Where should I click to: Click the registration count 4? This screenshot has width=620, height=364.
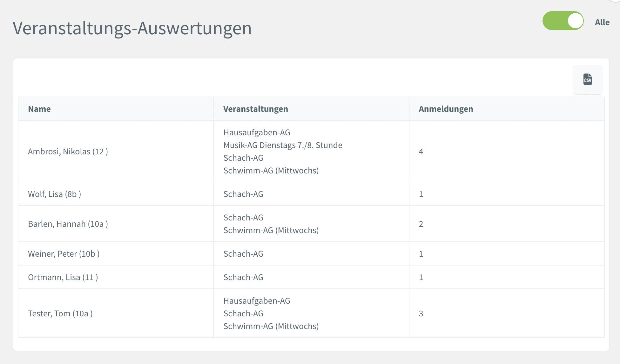(421, 152)
